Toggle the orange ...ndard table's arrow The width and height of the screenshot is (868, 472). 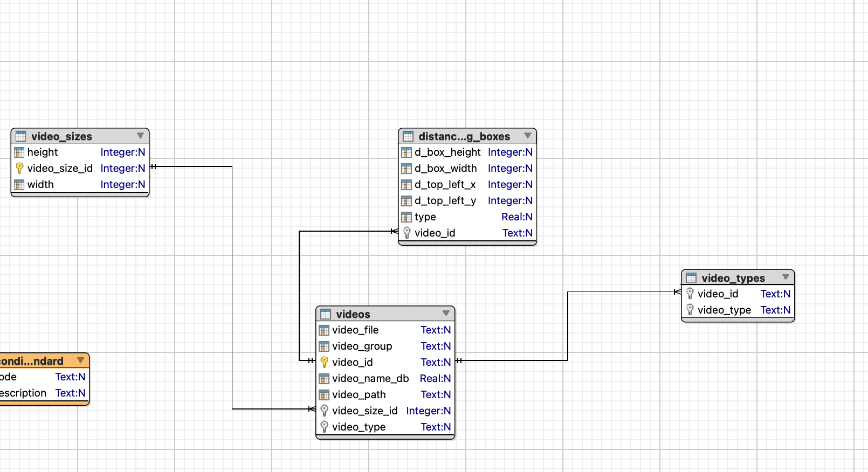coord(81,360)
